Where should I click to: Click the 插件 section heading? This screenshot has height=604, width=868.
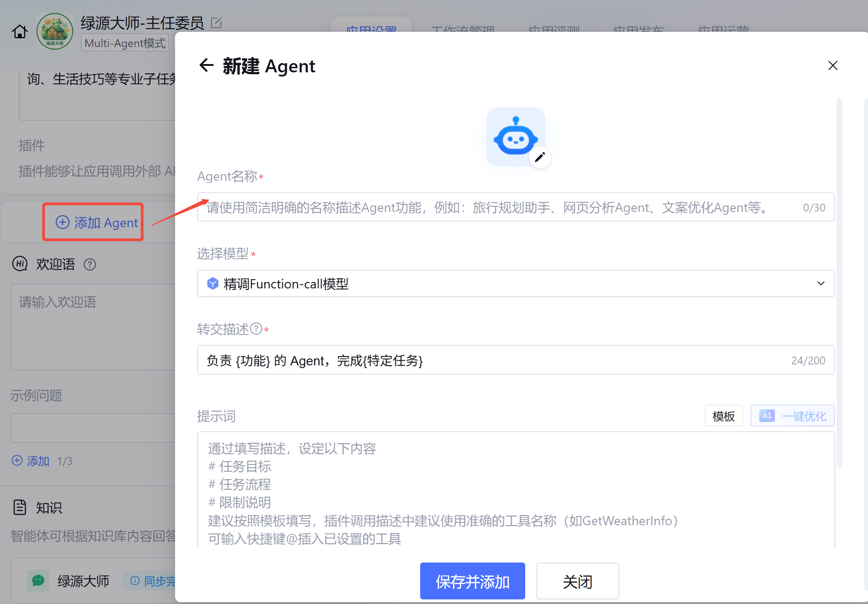pyautogui.click(x=32, y=145)
